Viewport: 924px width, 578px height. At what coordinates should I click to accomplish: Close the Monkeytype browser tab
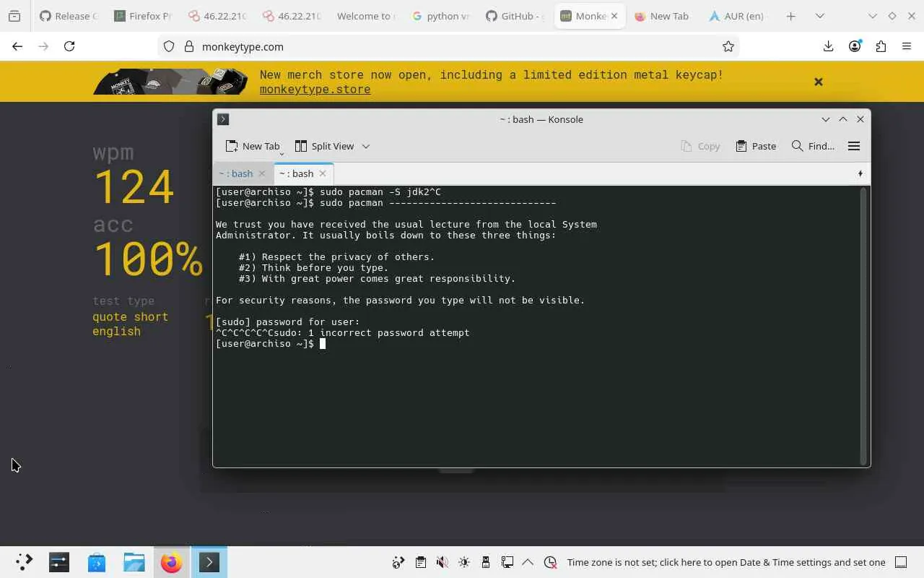click(x=615, y=16)
